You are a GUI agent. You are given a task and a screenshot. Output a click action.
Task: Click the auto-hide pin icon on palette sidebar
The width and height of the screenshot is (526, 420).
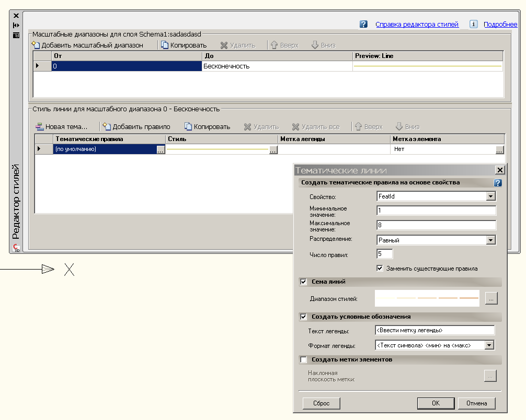coord(16,25)
